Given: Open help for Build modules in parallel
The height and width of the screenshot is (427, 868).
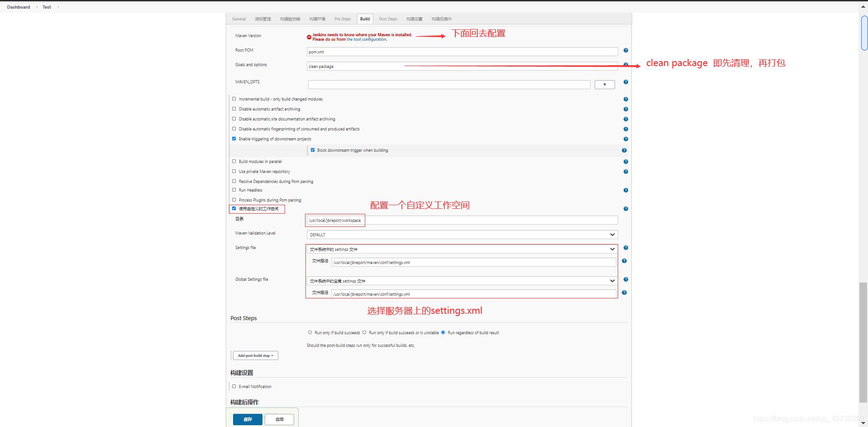Looking at the screenshot, I should (625, 162).
